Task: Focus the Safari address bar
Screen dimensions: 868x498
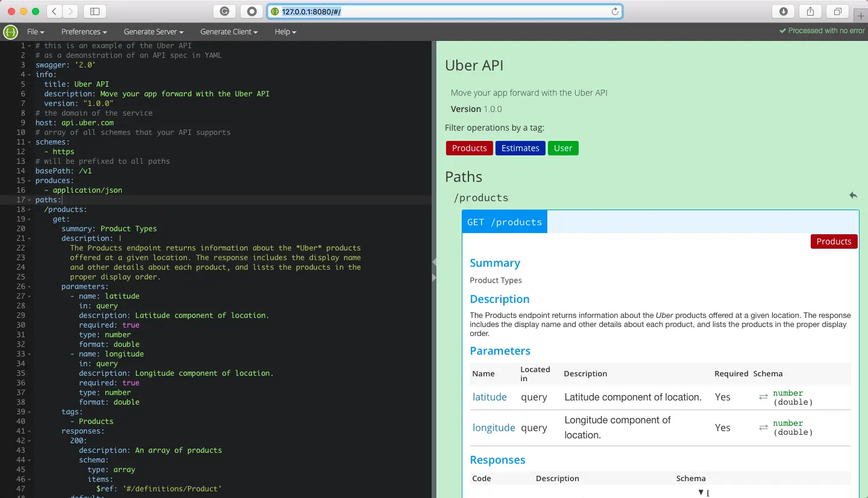Action: click(445, 11)
